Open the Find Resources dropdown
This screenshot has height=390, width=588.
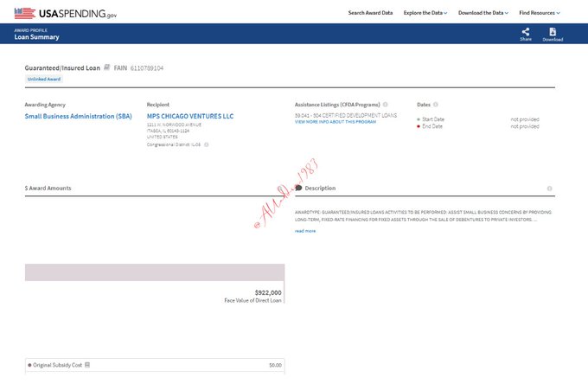[x=539, y=13]
